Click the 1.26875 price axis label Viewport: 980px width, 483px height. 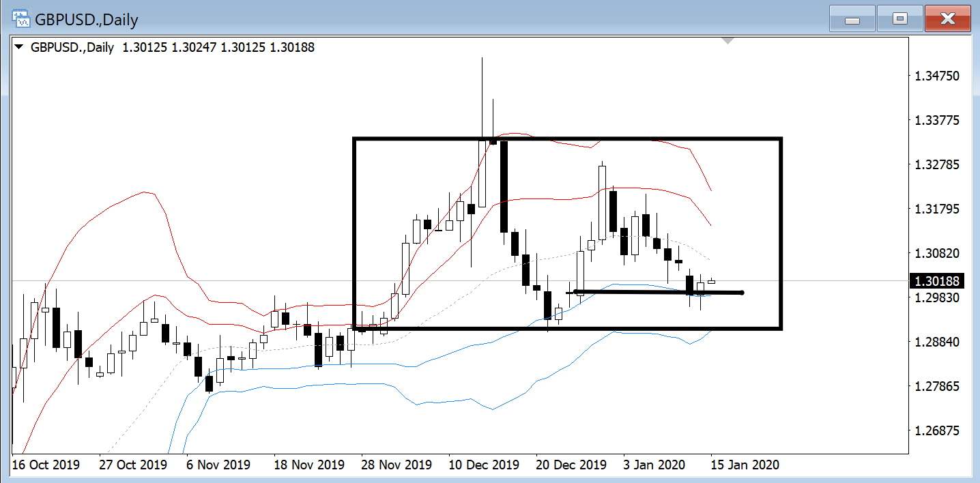click(937, 431)
